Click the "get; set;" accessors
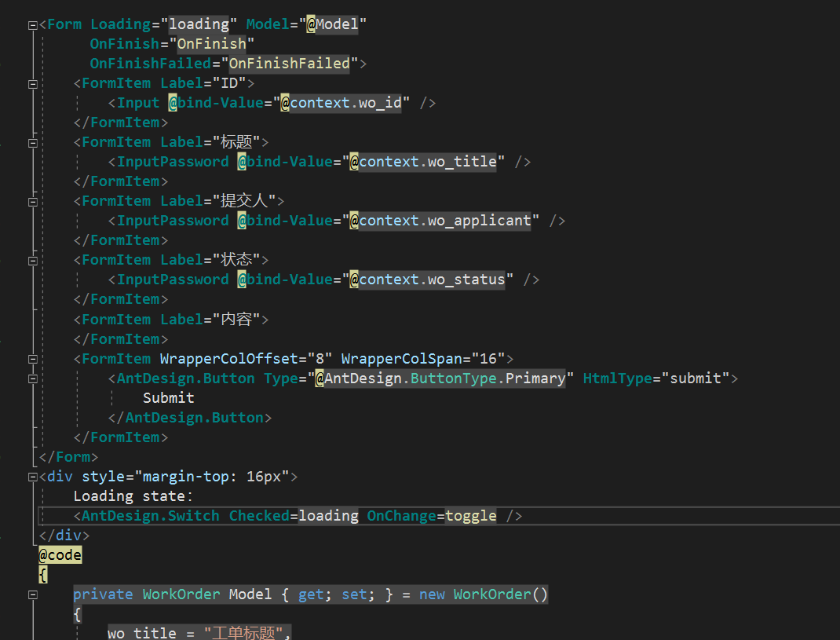This screenshot has width=840, height=640. 337,594
